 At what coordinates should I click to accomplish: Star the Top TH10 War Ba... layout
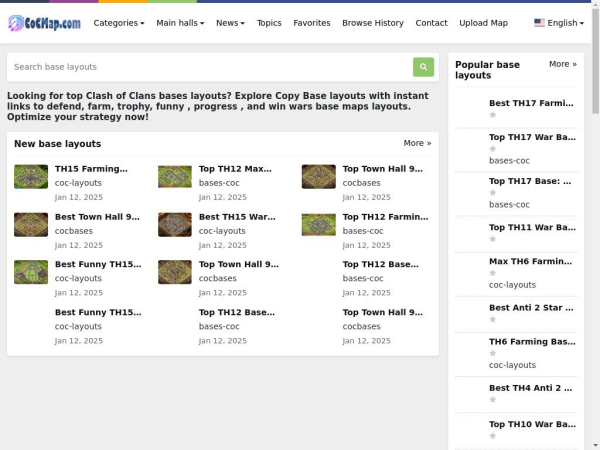493,436
